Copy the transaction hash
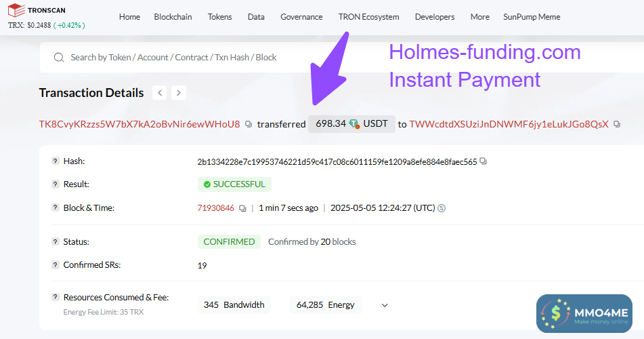644x339 pixels. tap(483, 161)
